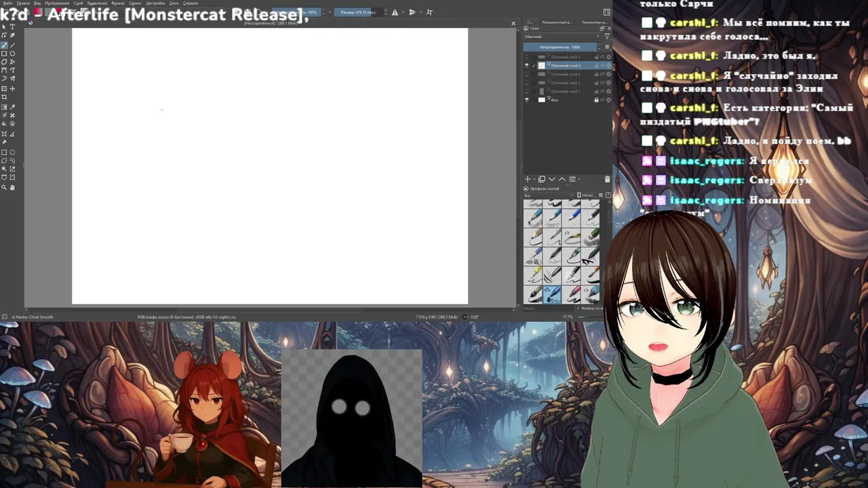Screen dimensions: 868x488
Task: Expand the add-layer type arrow
Action: [534, 179]
